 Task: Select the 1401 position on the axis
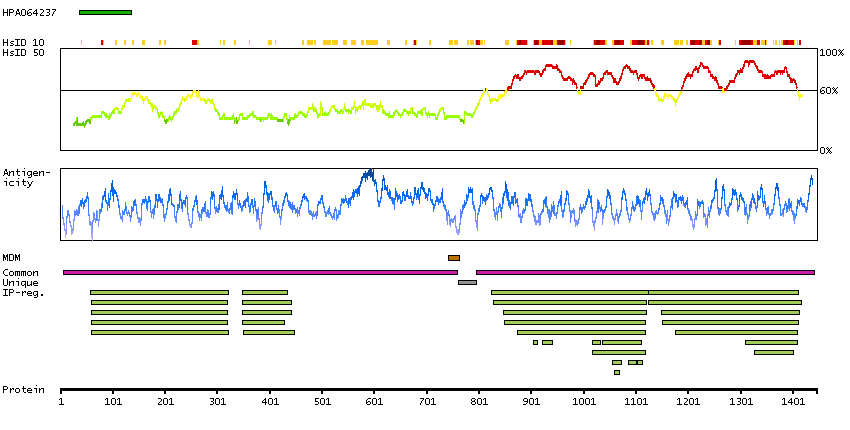coord(792,401)
